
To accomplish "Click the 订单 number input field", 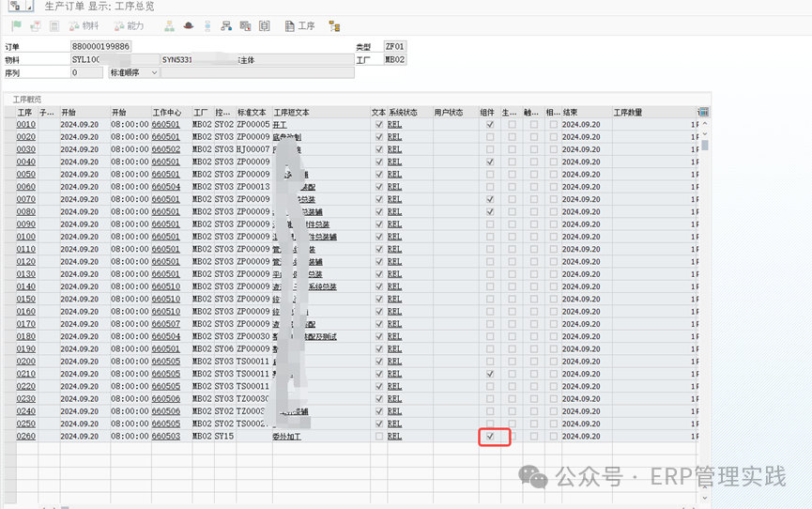I will coord(101,46).
